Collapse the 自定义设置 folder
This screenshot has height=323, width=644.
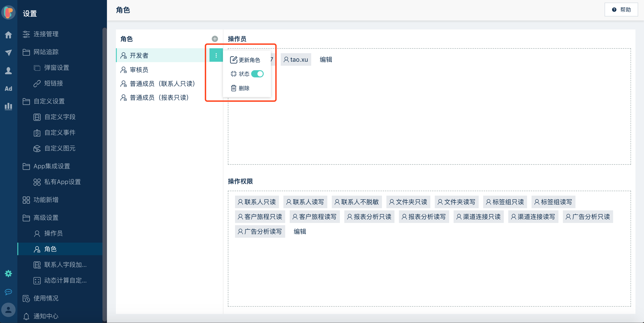tap(49, 101)
